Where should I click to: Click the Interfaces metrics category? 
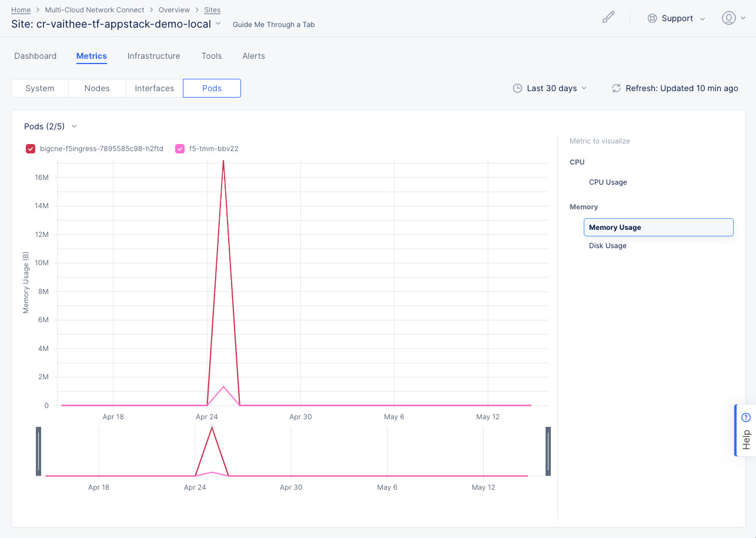(153, 88)
